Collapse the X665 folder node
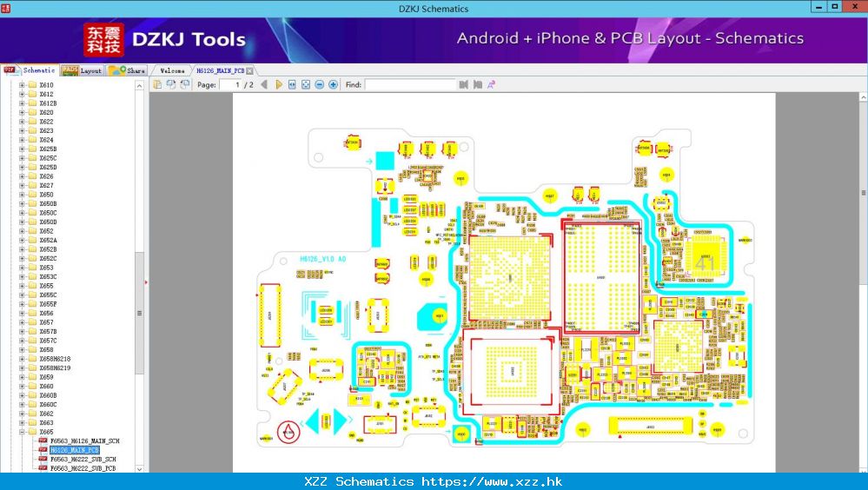Viewport: 868px width, 490px height. pyautogui.click(x=22, y=432)
